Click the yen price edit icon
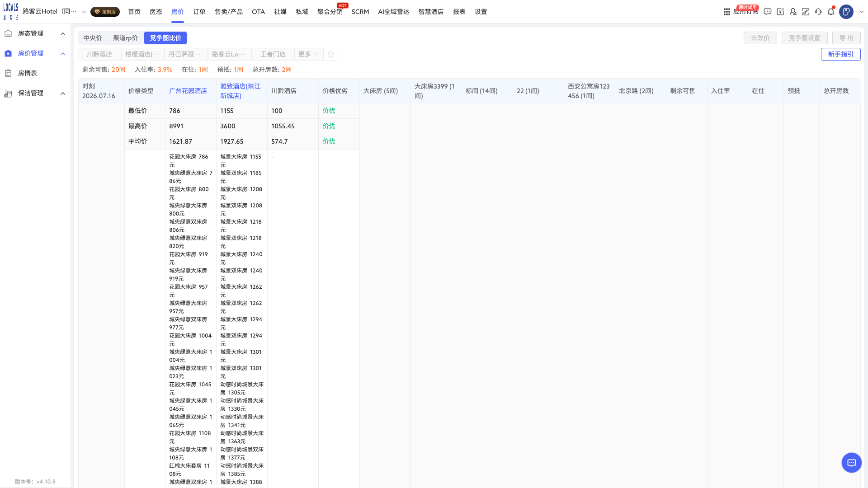Viewport: 868px width, 488px height. 780,12
